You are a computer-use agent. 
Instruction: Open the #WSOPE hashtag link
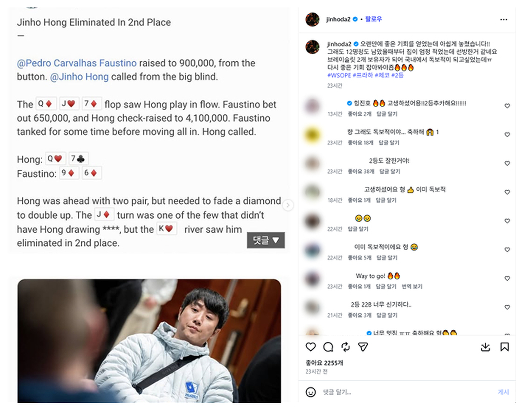[339, 75]
